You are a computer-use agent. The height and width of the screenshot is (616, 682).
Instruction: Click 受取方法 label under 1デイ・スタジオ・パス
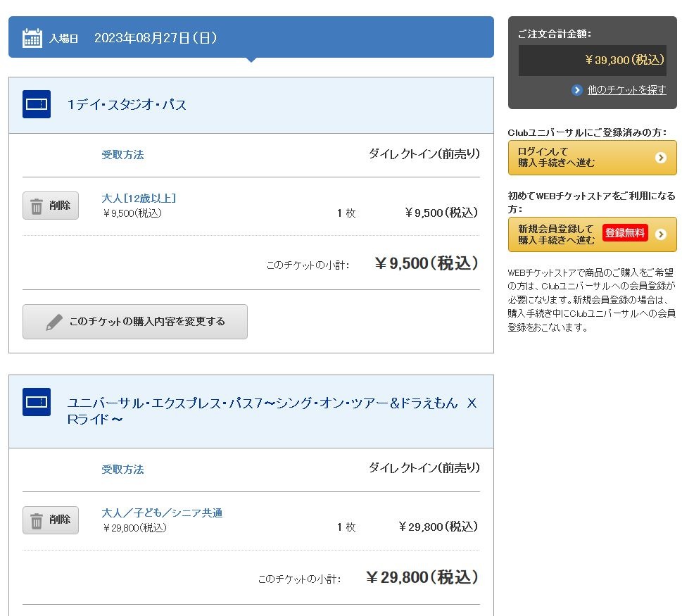(122, 154)
